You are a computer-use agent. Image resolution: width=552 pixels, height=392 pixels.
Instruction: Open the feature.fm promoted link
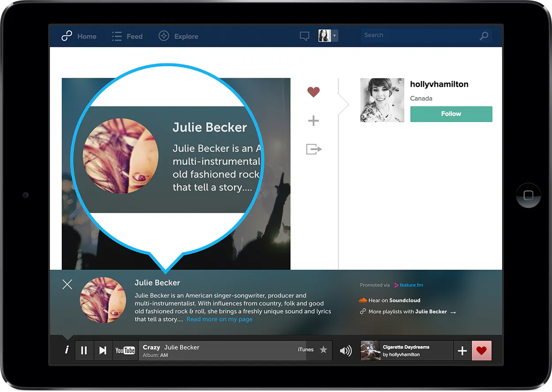[x=408, y=285]
